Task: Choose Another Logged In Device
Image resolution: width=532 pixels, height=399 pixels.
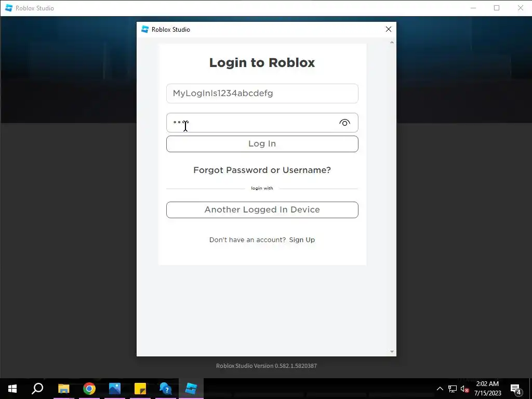Action: [x=262, y=210]
